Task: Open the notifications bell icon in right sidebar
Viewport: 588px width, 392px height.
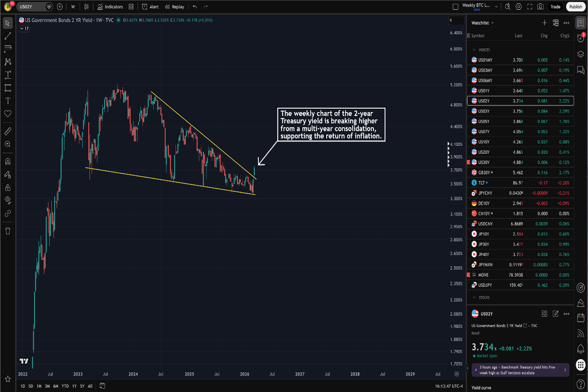Action: [x=580, y=349]
